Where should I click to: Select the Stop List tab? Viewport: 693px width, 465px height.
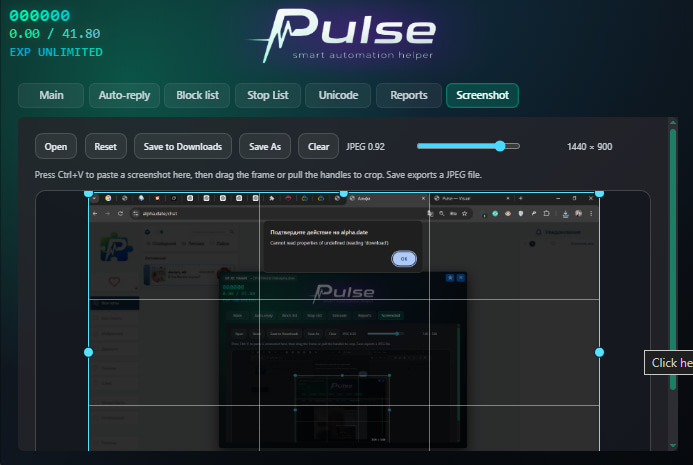pos(268,95)
